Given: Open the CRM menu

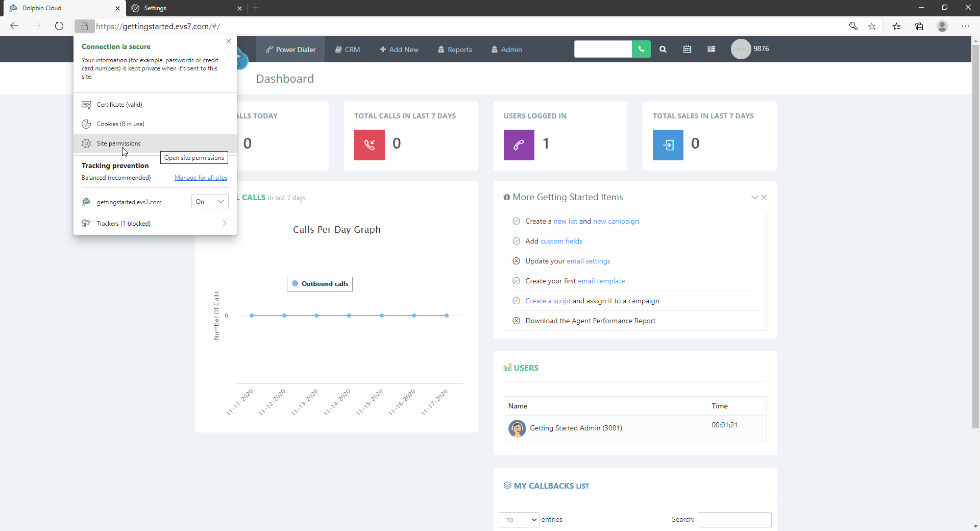Looking at the screenshot, I should [348, 50].
